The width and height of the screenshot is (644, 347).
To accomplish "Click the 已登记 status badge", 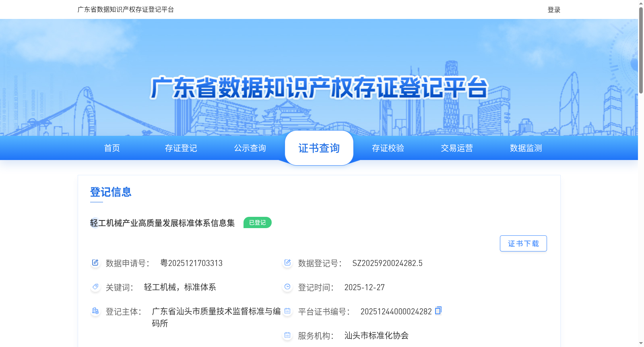I will click(258, 222).
